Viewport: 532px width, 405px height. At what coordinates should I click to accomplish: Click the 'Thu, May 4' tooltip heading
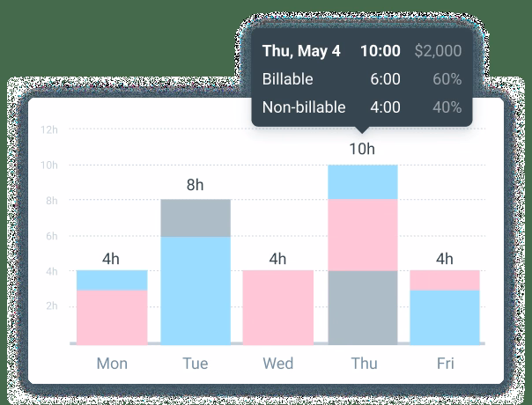(301, 50)
